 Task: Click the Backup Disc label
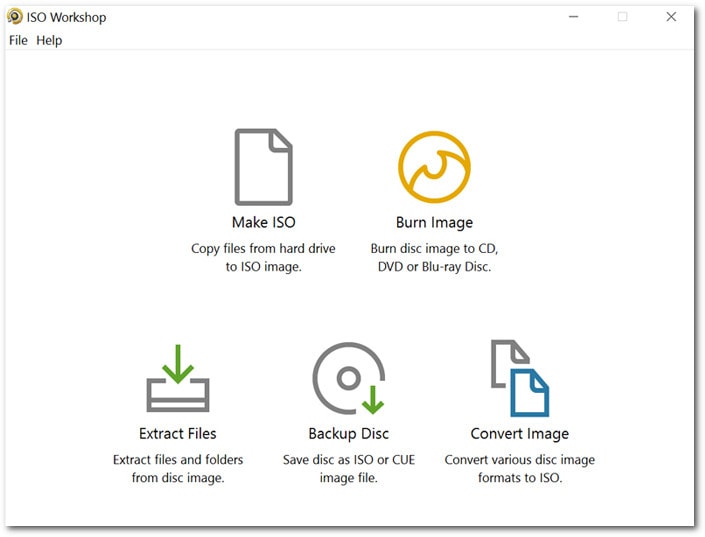click(x=348, y=434)
